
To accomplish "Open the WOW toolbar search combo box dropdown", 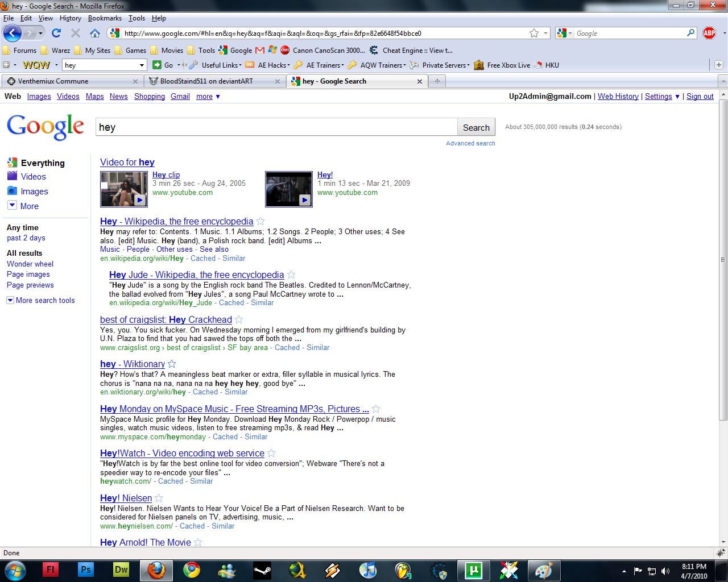I will [x=142, y=65].
